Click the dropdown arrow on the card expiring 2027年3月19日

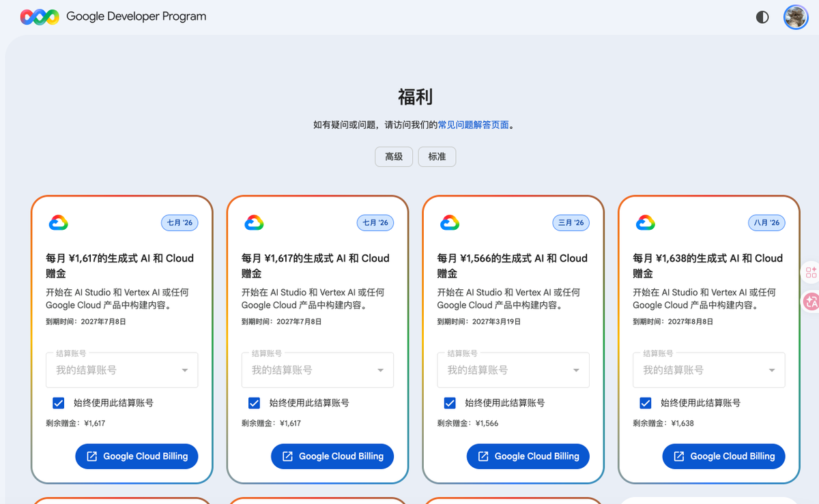[x=576, y=370]
